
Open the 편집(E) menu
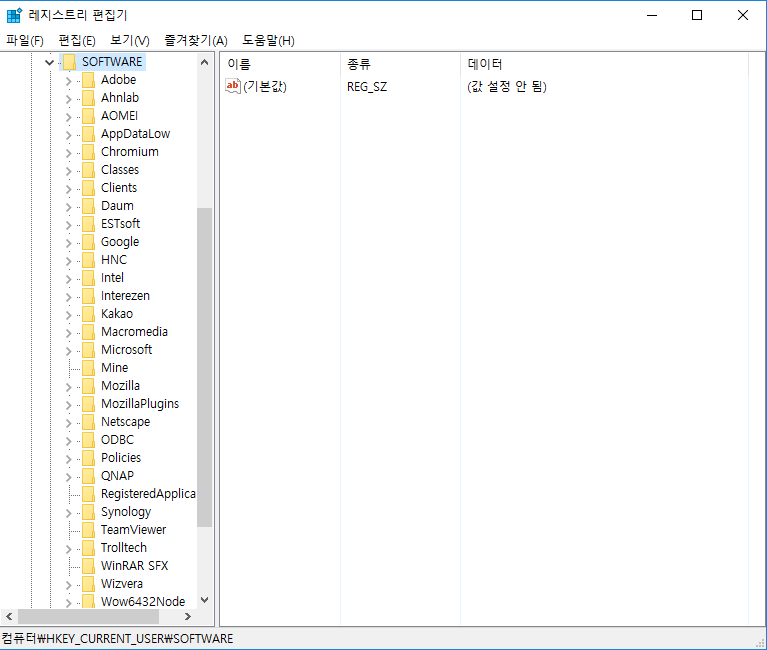coord(77,41)
